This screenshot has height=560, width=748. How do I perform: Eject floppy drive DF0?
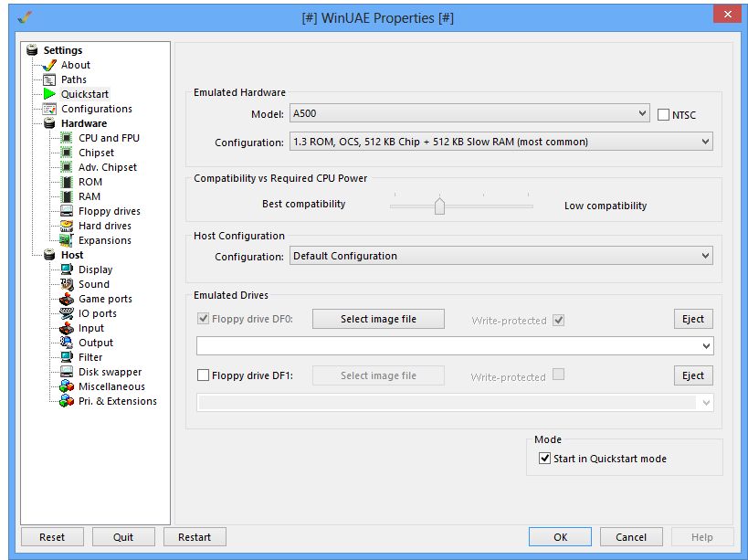point(693,319)
